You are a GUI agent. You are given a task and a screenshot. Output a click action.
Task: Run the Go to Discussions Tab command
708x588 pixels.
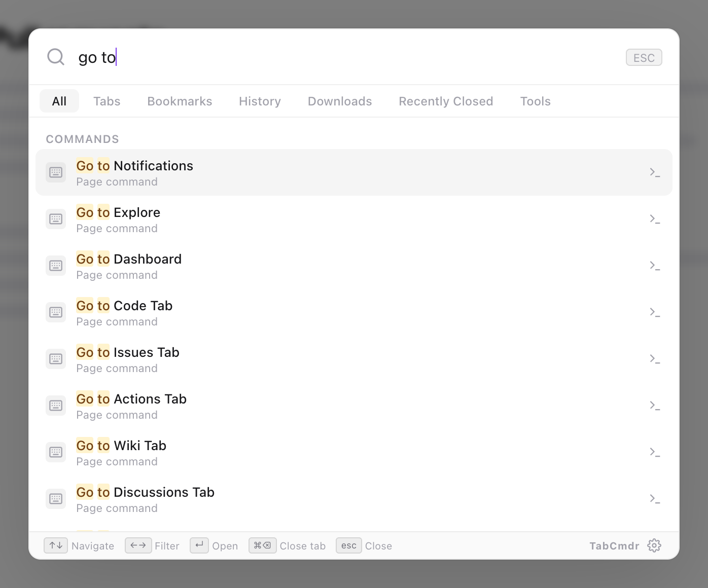[x=354, y=499]
